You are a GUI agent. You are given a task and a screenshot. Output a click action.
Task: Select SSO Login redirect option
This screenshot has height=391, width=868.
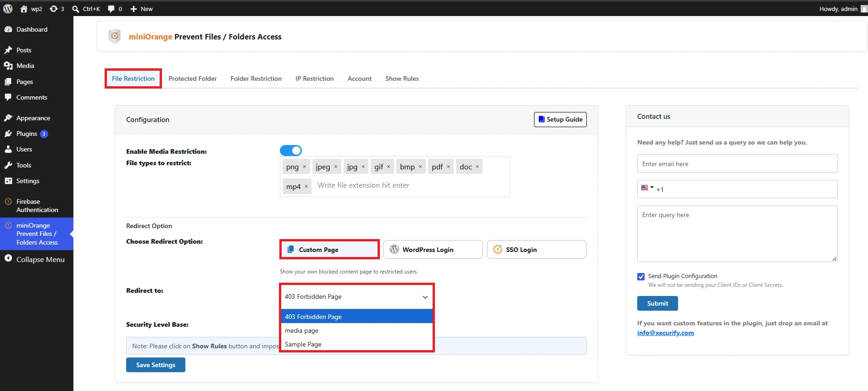pyautogui.click(x=537, y=249)
